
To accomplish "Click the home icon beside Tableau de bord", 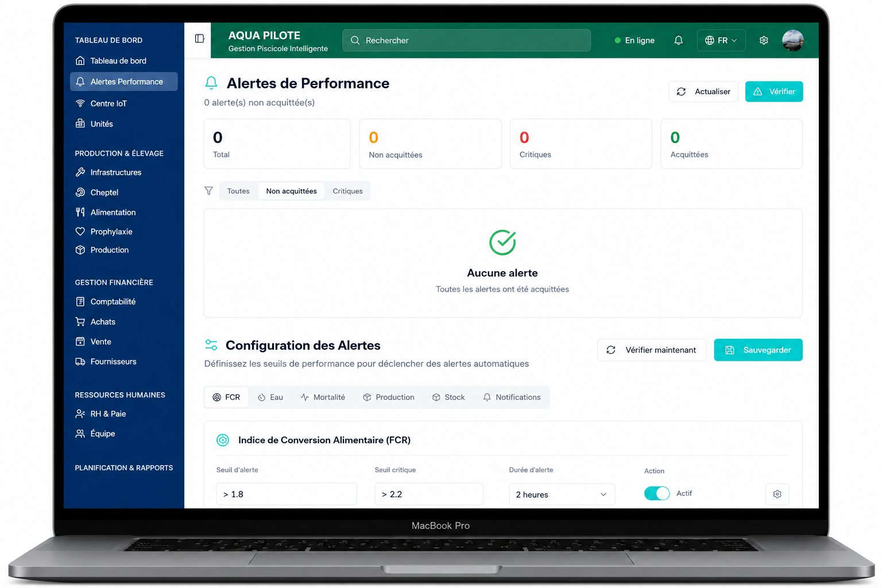I will (x=80, y=61).
